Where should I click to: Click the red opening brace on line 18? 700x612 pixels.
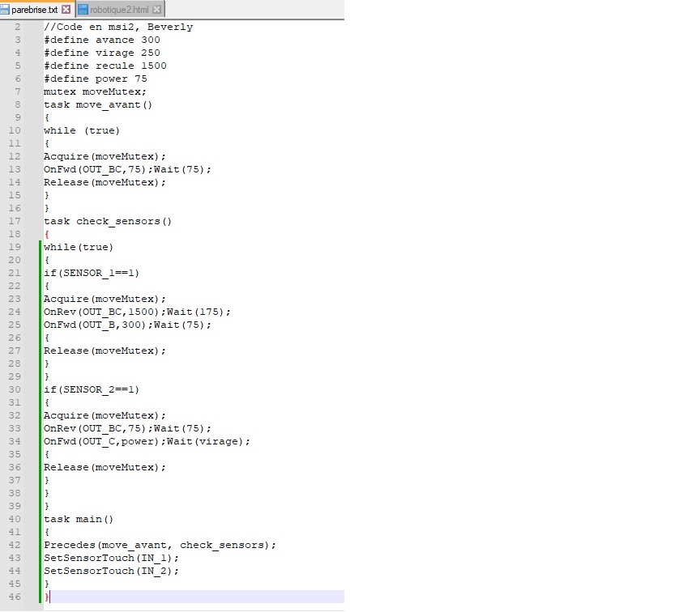(47, 234)
